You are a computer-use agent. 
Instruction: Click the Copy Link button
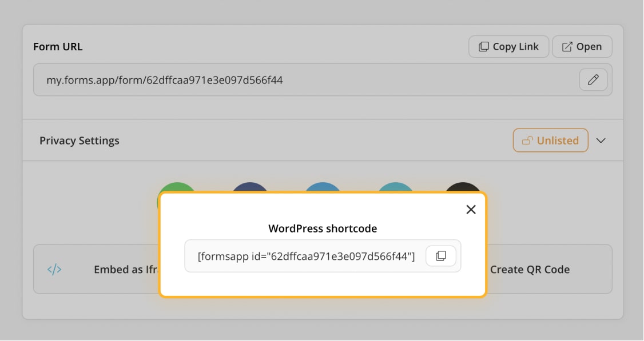point(508,47)
